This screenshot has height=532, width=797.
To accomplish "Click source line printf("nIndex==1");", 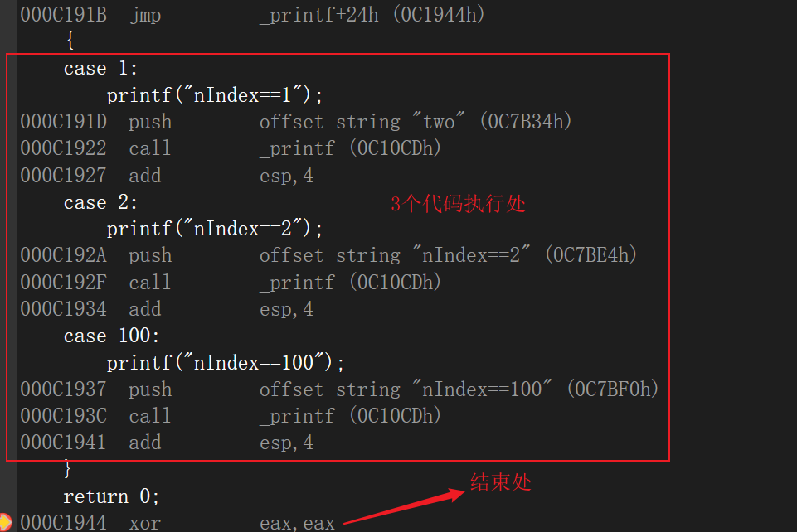I will [x=214, y=95].
